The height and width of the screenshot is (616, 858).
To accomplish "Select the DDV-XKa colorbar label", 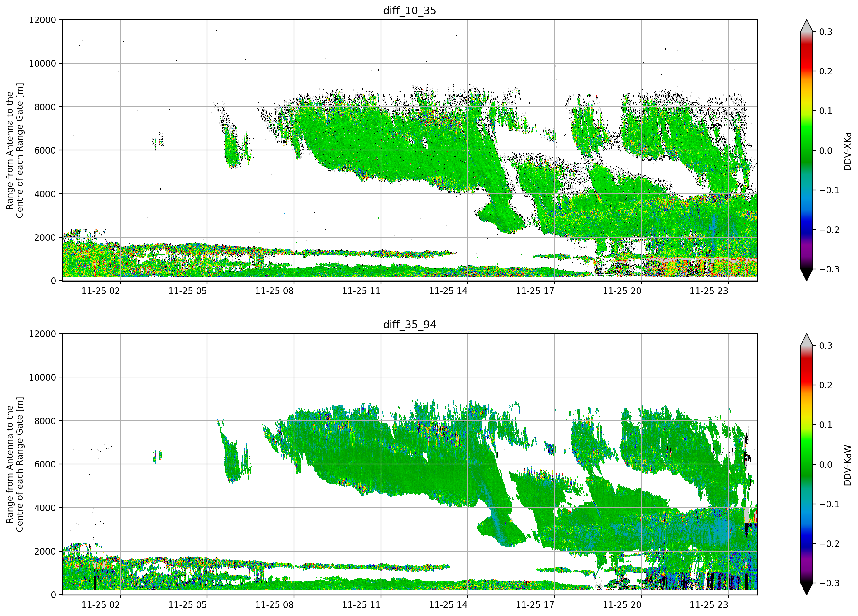I will (x=847, y=151).
